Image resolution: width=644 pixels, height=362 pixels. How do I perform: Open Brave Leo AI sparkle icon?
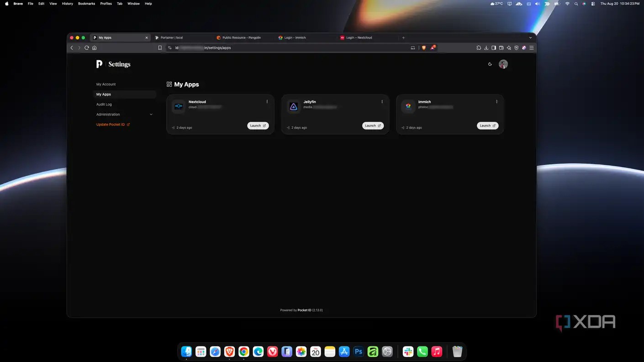coord(509,48)
